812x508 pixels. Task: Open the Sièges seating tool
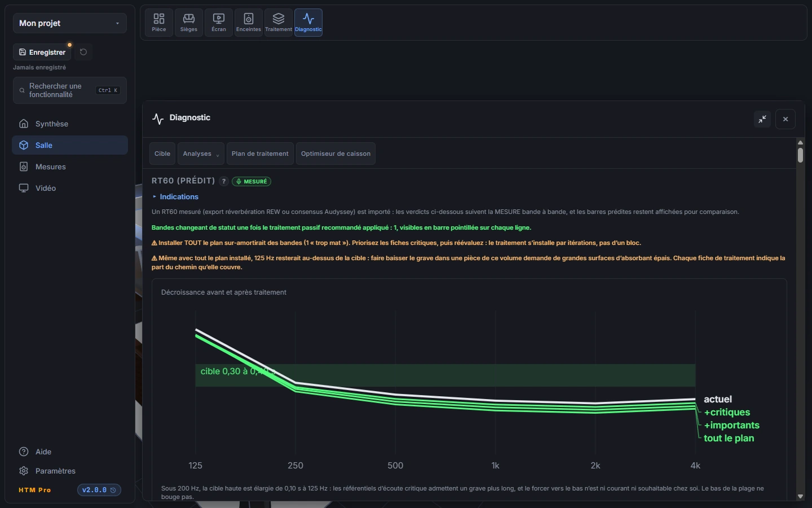[189, 23]
